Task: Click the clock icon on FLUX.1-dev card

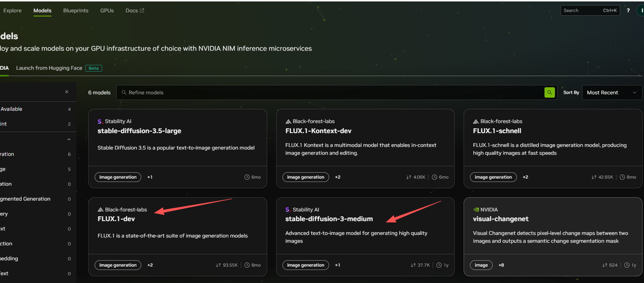Action: pos(247,265)
